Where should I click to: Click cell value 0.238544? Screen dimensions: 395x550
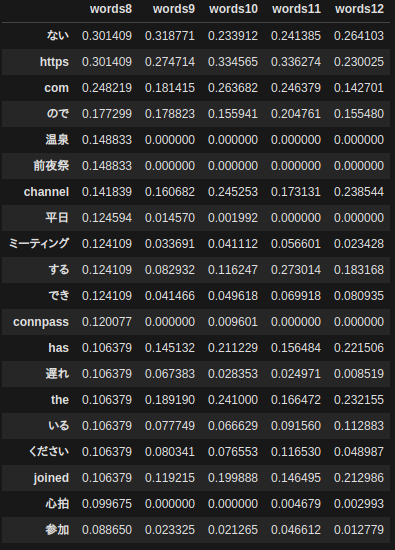[x=359, y=192]
